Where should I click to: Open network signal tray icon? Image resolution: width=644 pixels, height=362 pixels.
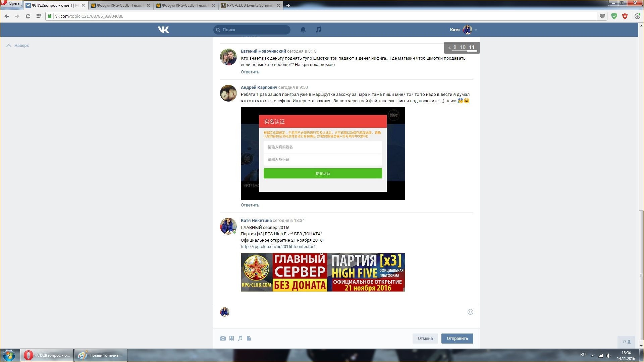(600, 356)
